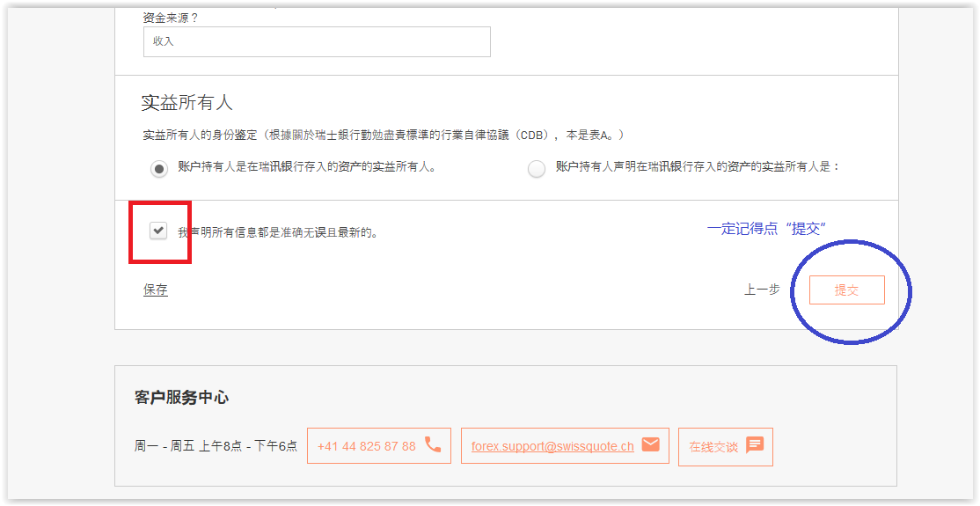Click the phone number +41 44 825 87 88
The height and width of the screenshot is (506, 980).
tap(366, 446)
